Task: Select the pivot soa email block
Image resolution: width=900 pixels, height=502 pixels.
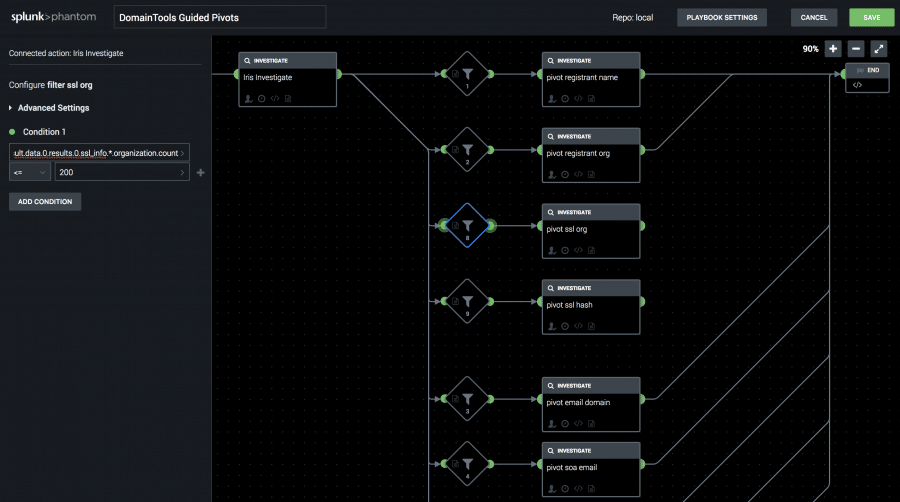Action: pos(591,469)
